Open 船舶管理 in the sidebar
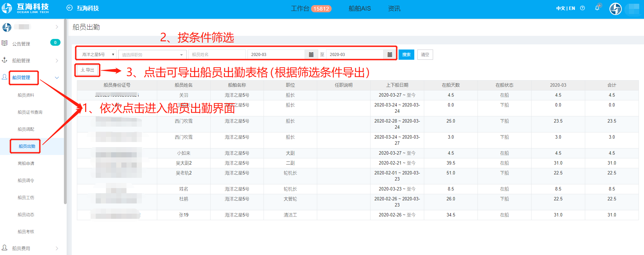This screenshot has width=644, height=255. (x=21, y=60)
